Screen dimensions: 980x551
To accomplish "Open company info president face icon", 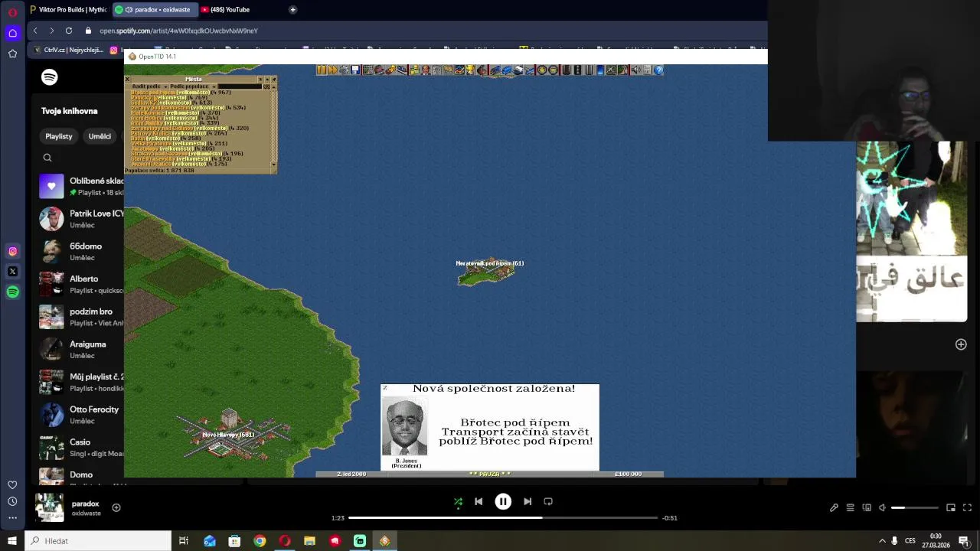I will [x=426, y=70].
